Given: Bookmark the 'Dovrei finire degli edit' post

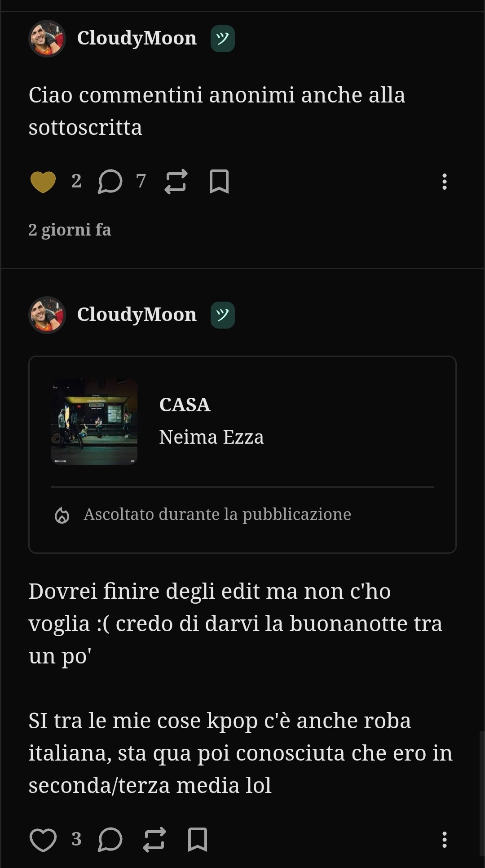Looking at the screenshot, I should [198, 840].
